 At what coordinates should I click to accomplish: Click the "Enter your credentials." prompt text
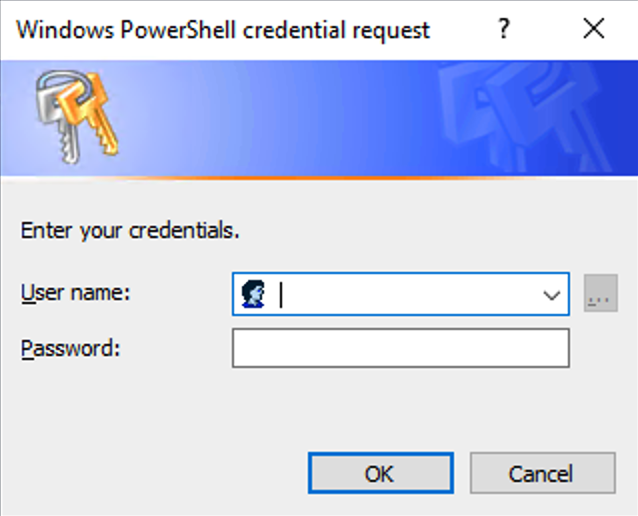pyautogui.click(x=130, y=231)
